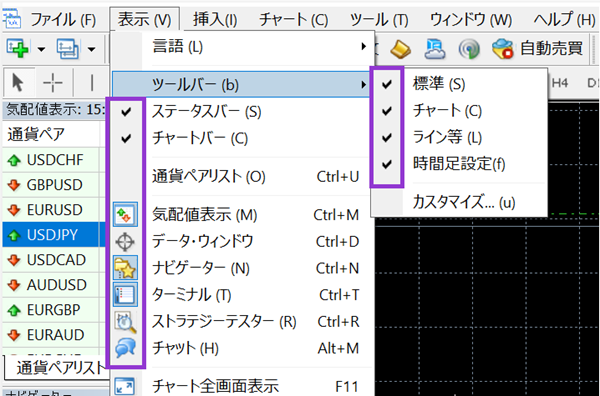This screenshot has height=396, width=600.
Task: Click the チャート全画面表示 fullscreen icon
Action: point(125,386)
